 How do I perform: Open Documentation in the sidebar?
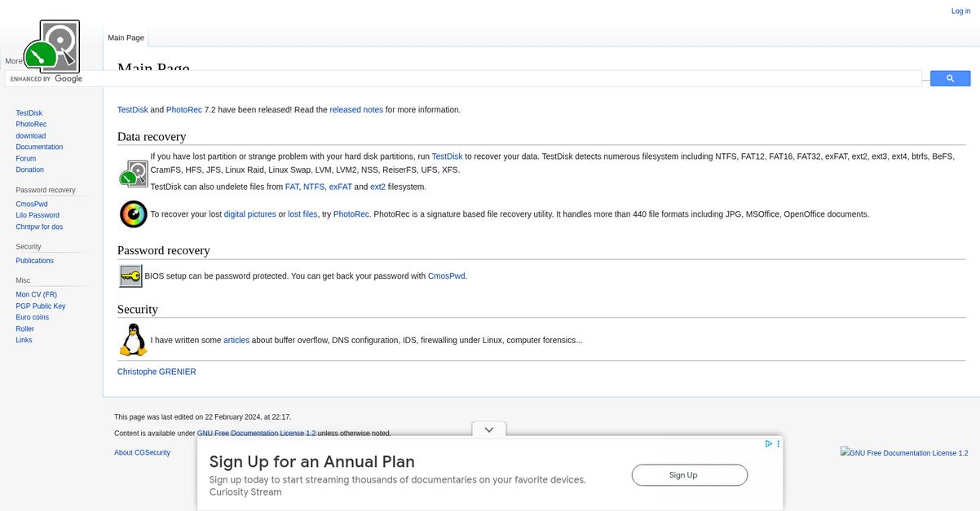pyautogui.click(x=39, y=148)
